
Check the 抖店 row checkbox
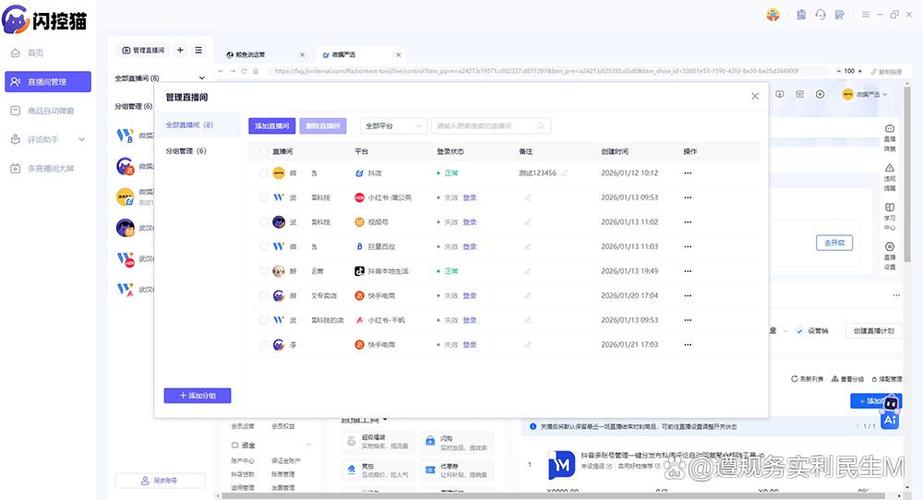coord(264,173)
